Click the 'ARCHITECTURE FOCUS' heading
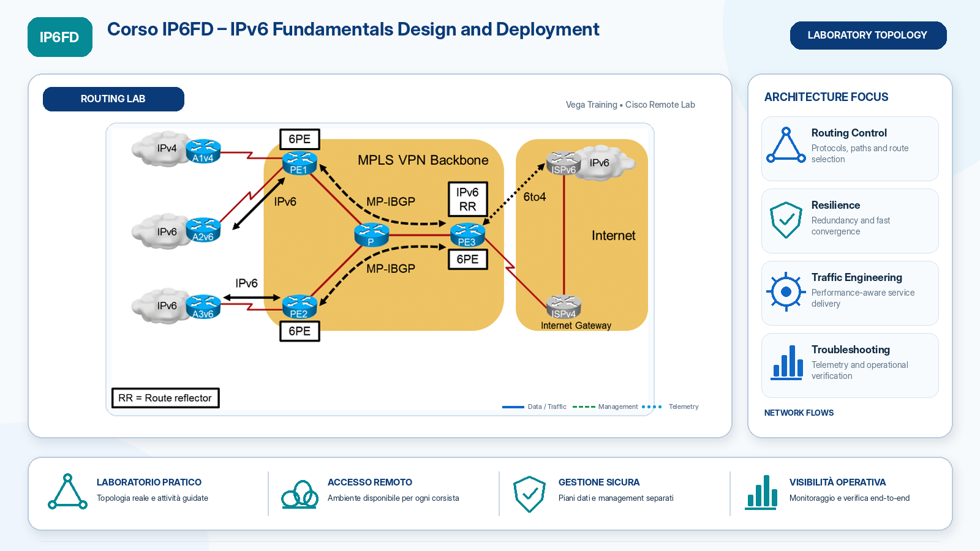980x551 pixels. (x=826, y=97)
